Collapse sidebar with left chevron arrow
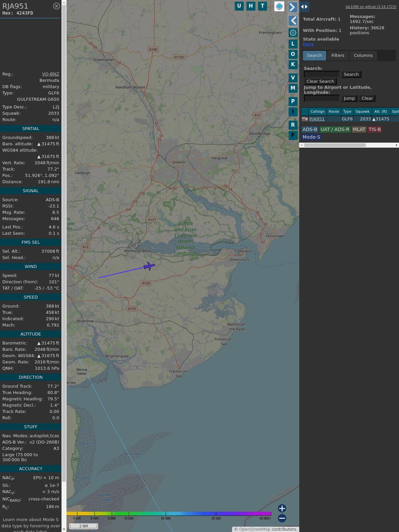This screenshot has height=532, width=399. tap(293, 21)
